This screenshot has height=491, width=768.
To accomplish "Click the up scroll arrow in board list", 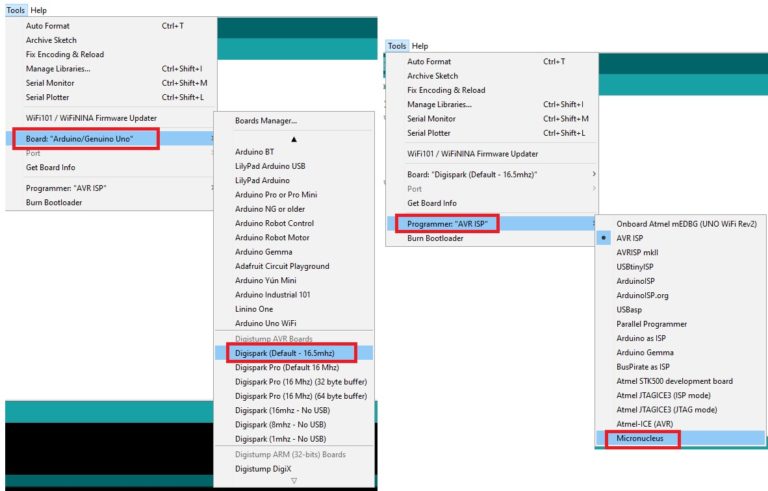I will click(294, 139).
